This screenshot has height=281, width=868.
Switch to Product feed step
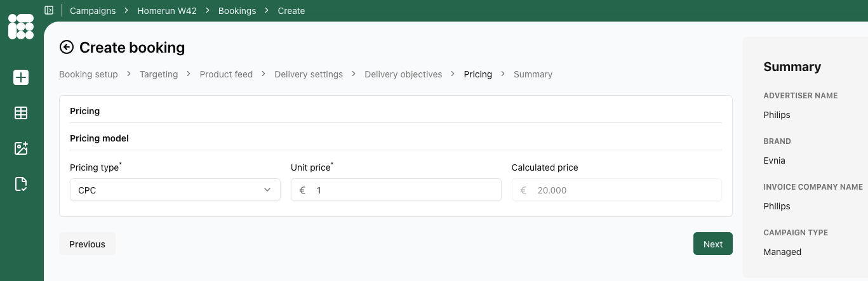pos(226,74)
